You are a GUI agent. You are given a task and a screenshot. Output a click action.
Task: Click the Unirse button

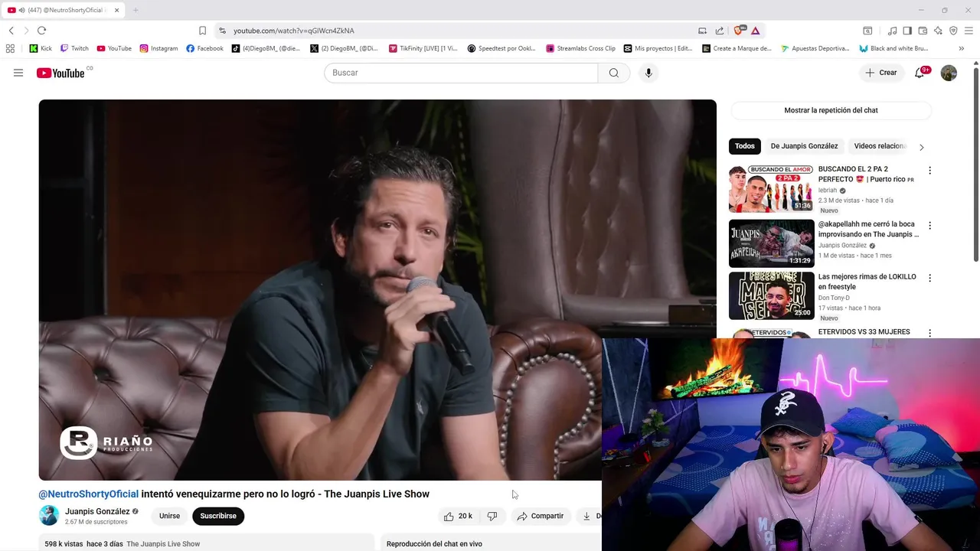coord(169,516)
